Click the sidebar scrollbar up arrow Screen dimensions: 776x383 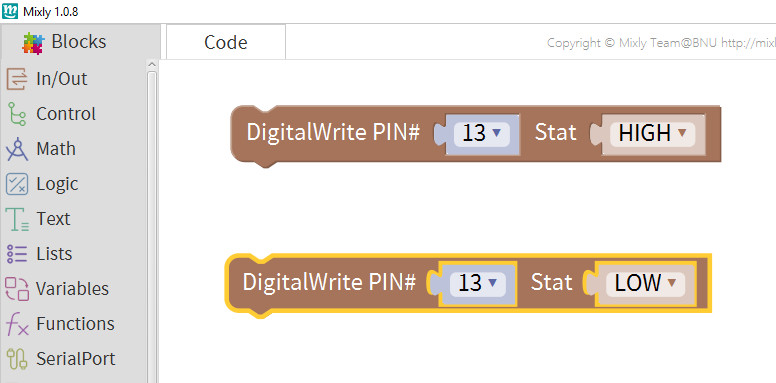pyautogui.click(x=152, y=65)
